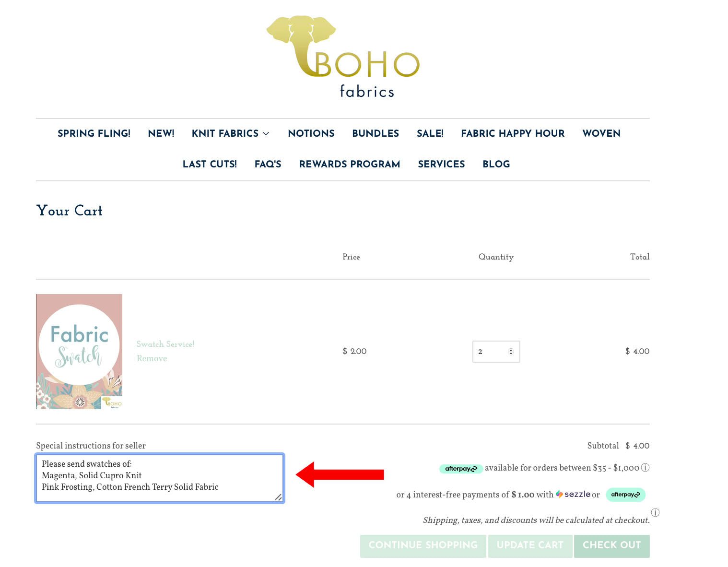Open the NOTIONS navigation menu
The height and width of the screenshot is (567, 728).
[311, 134]
